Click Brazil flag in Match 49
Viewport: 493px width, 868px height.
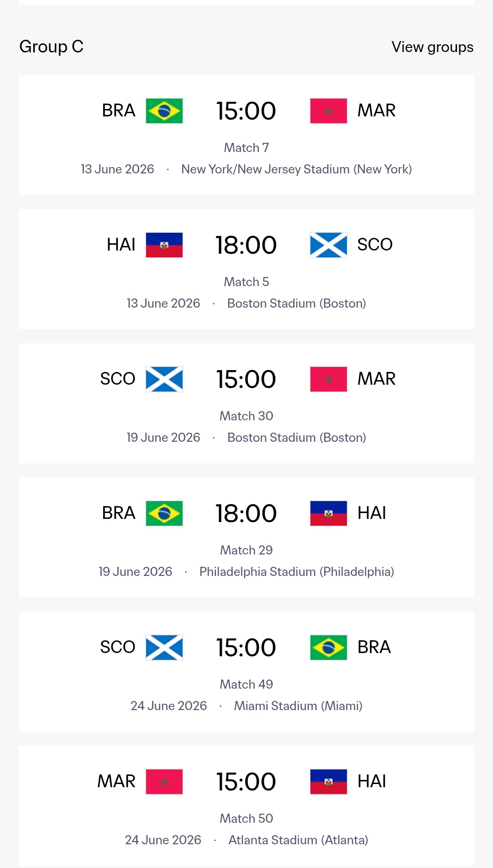(328, 648)
